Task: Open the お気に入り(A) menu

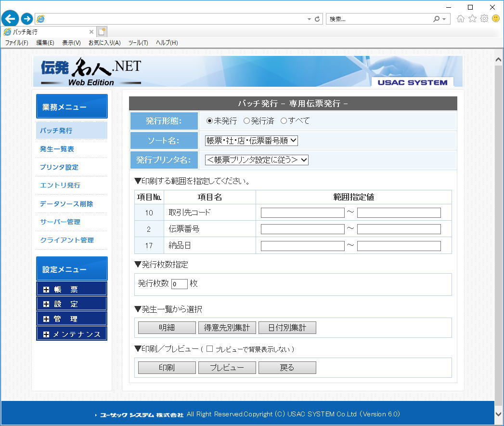Action: pos(104,43)
